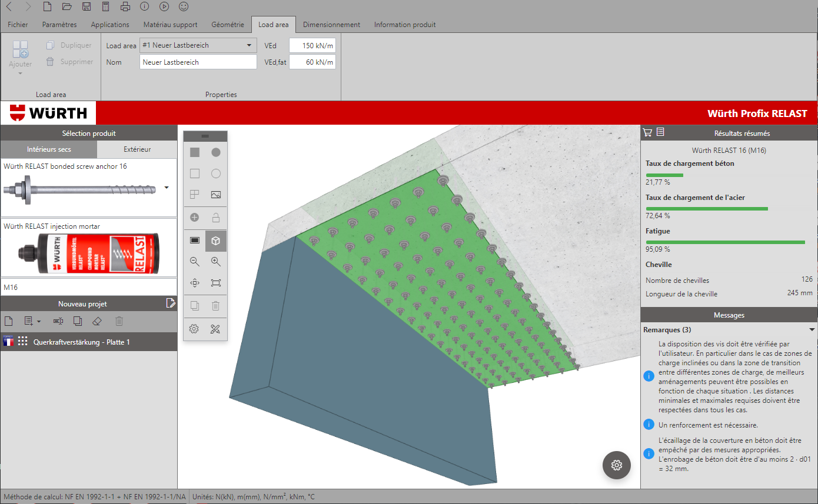The image size is (818, 504).
Task: Open parts list icon beside cart
Action: click(660, 132)
